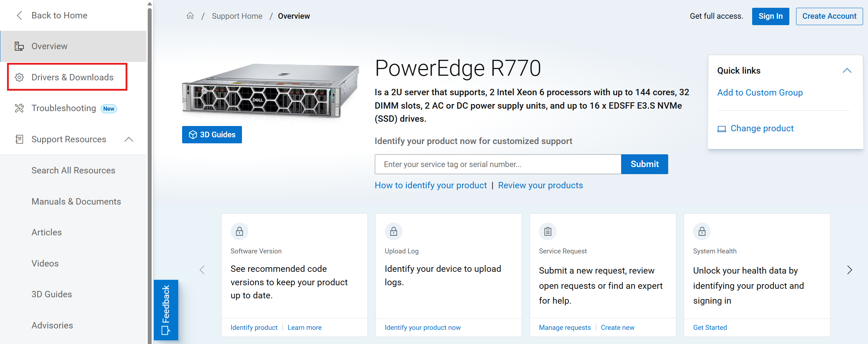Click the Upload Log lock icon
Image resolution: width=868 pixels, height=344 pixels.
[394, 231]
